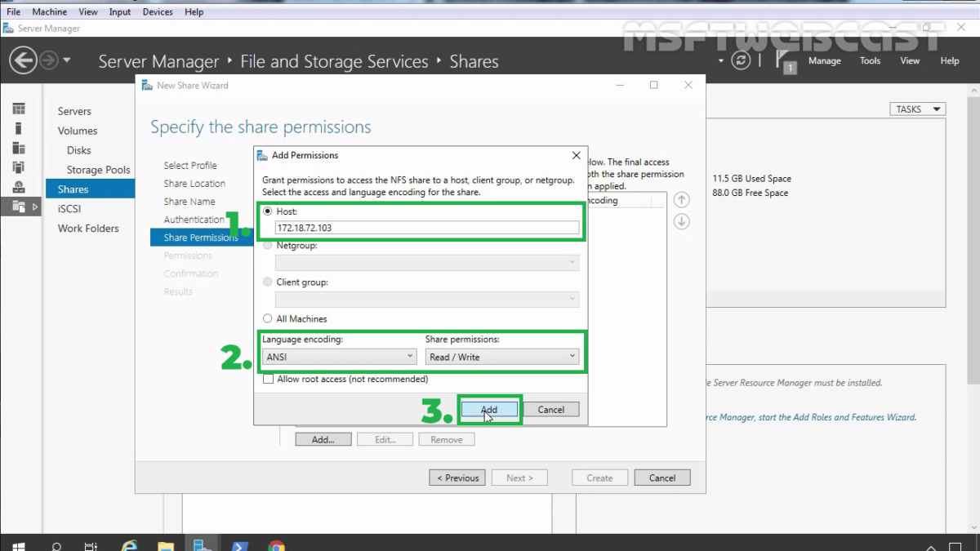Click Shares in the breadcrumb title

474,61
